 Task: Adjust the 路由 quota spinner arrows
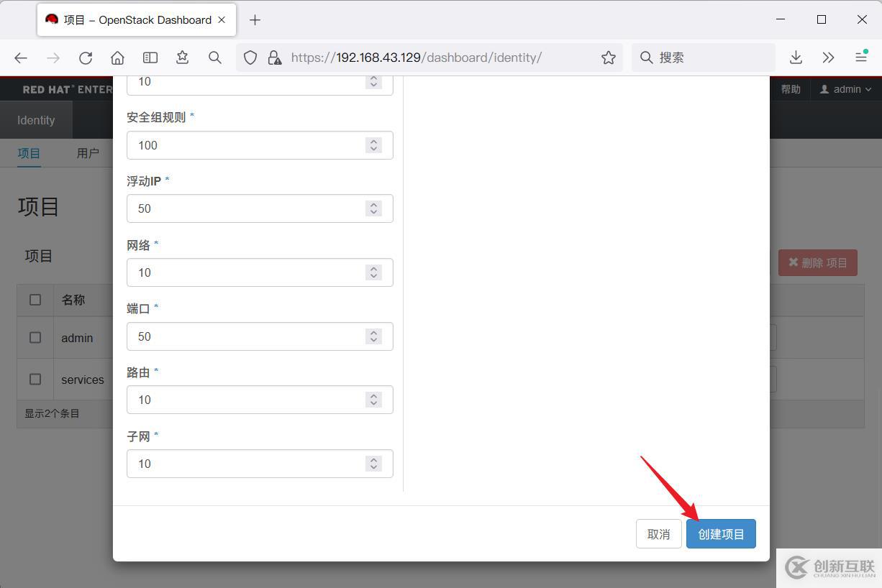[373, 400]
